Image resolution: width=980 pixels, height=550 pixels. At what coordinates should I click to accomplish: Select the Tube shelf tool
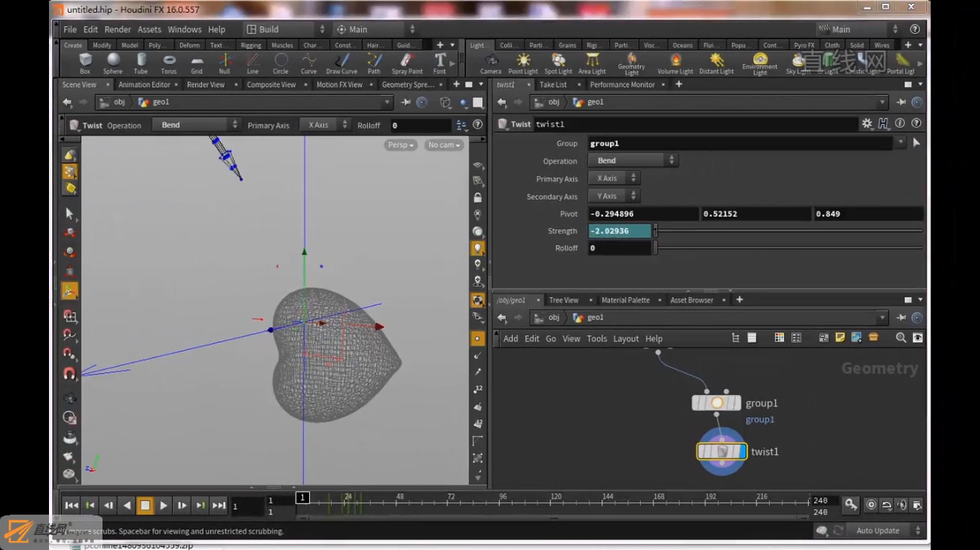[141, 63]
